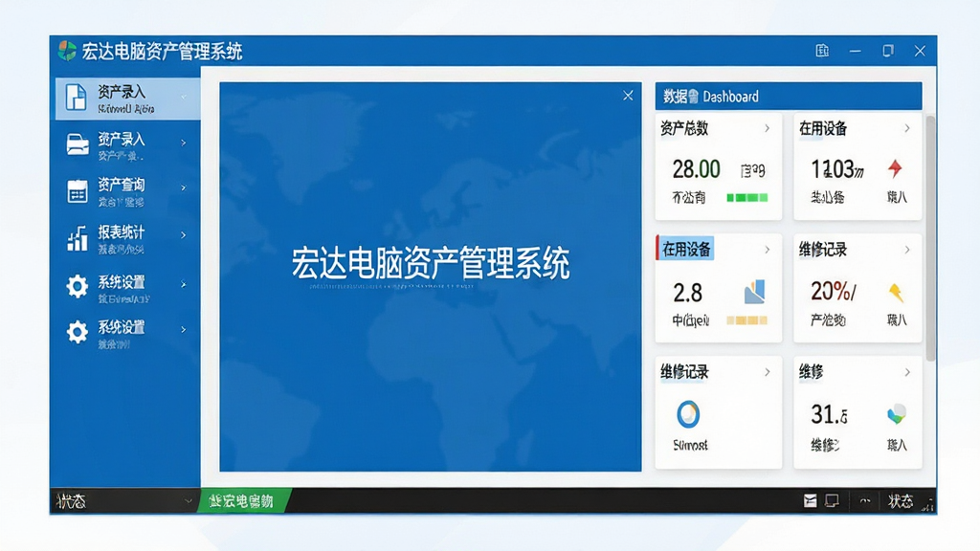The height and width of the screenshot is (551, 980).
Task: Click the calendar icon beside 资产查询
Action: tap(78, 191)
